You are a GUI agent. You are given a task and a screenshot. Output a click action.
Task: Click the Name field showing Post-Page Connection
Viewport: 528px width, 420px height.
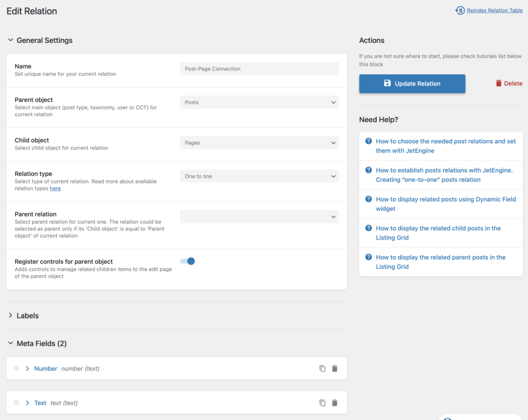(x=259, y=69)
